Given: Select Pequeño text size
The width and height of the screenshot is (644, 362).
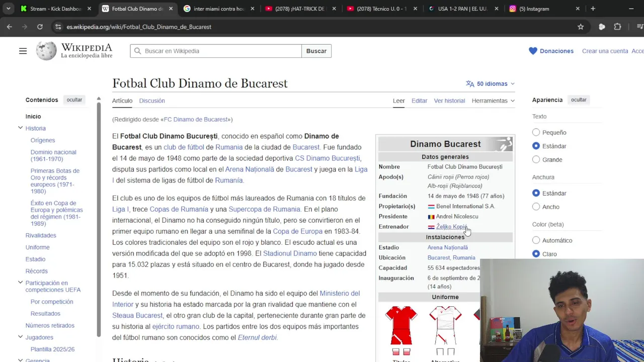Looking at the screenshot, I should [x=536, y=132].
